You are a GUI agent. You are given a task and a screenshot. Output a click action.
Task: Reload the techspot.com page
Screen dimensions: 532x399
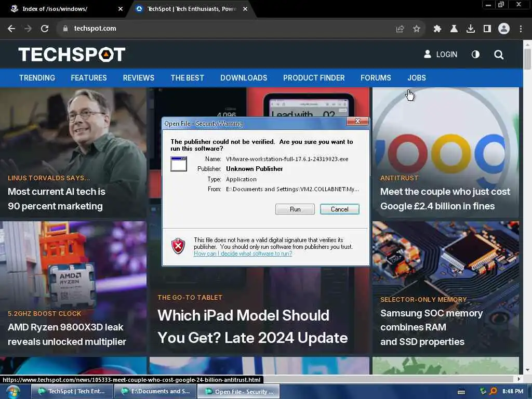pyautogui.click(x=45, y=29)
